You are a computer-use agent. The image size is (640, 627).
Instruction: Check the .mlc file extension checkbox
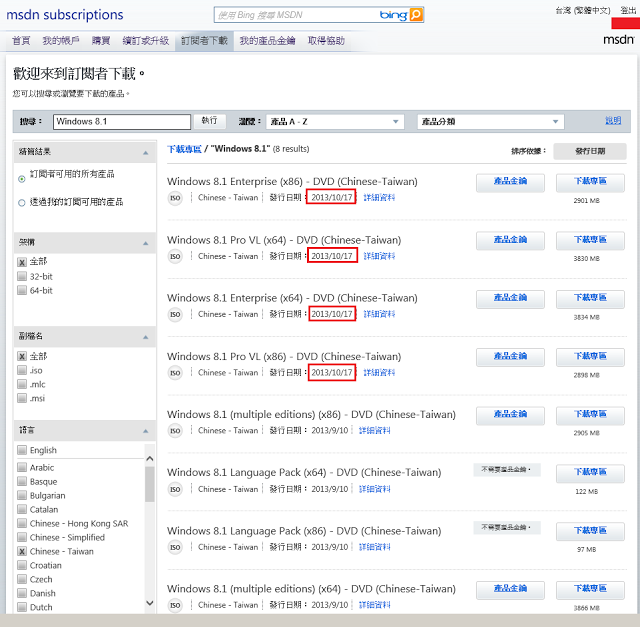pos(22,384)
